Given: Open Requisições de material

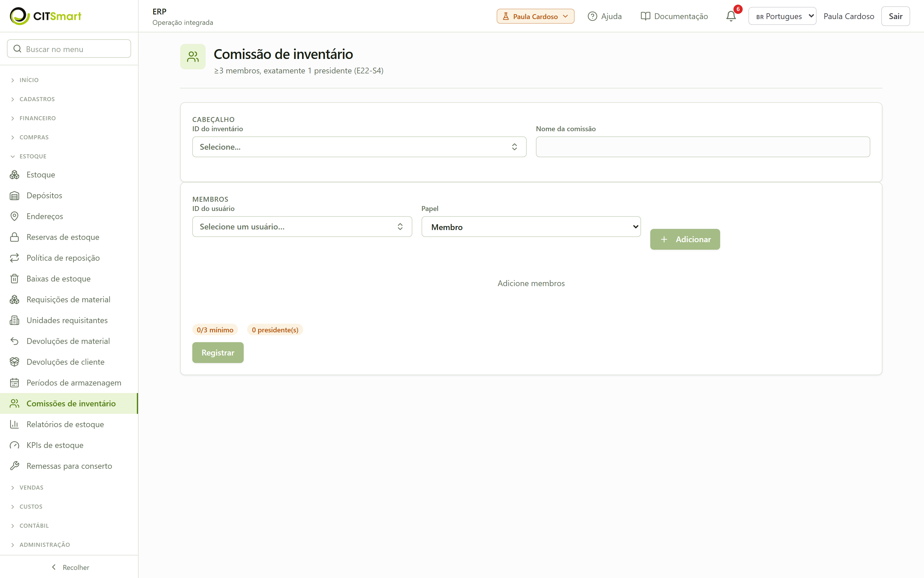Looking at the screenshot, I should [69, 300].
